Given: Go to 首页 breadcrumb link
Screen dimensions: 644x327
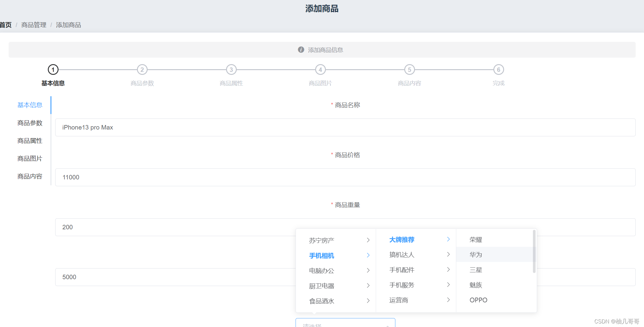Looking at the screenshot, I should pyautogui.click(x=6, y=25).
